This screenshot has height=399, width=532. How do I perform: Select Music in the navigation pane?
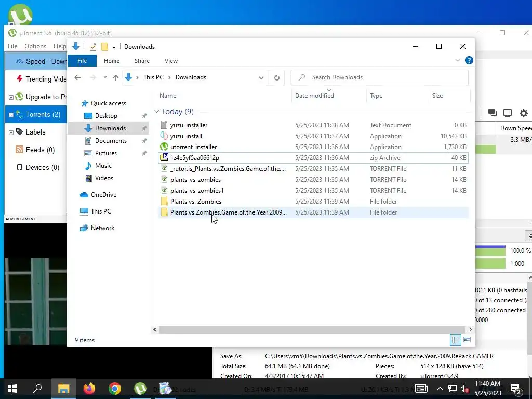[x=103, y=166]
